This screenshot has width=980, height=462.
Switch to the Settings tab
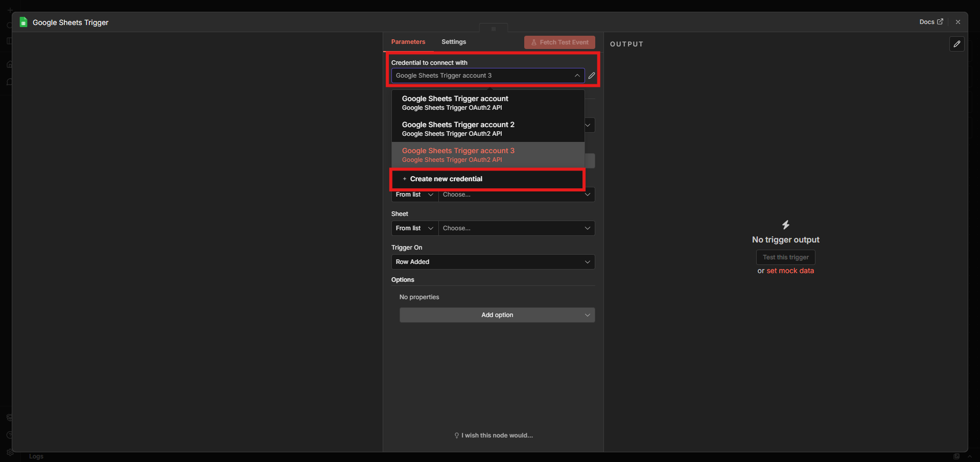tap(453, 42)
